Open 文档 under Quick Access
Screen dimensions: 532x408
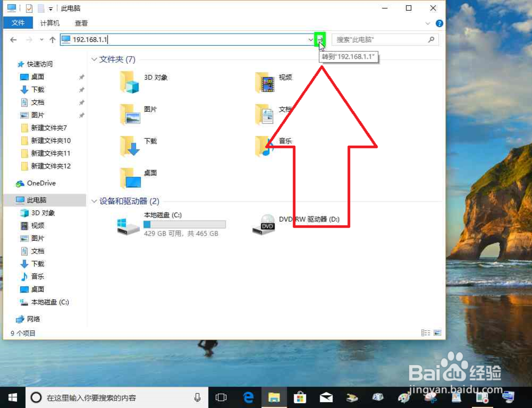38,103
